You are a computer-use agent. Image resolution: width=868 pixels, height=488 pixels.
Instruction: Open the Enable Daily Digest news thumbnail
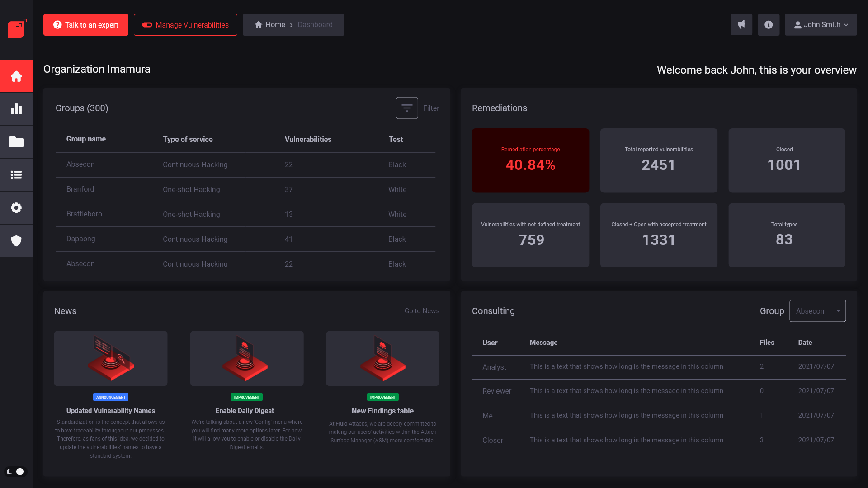247,358
